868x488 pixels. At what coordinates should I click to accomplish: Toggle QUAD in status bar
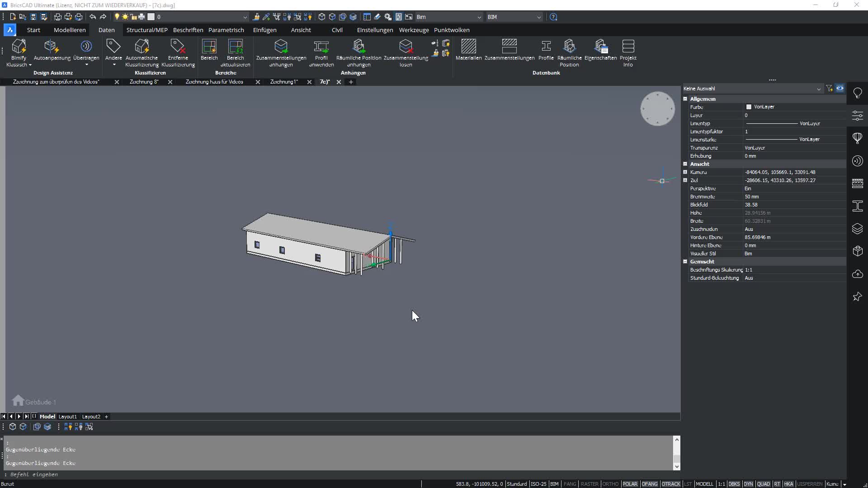(764, 484)
